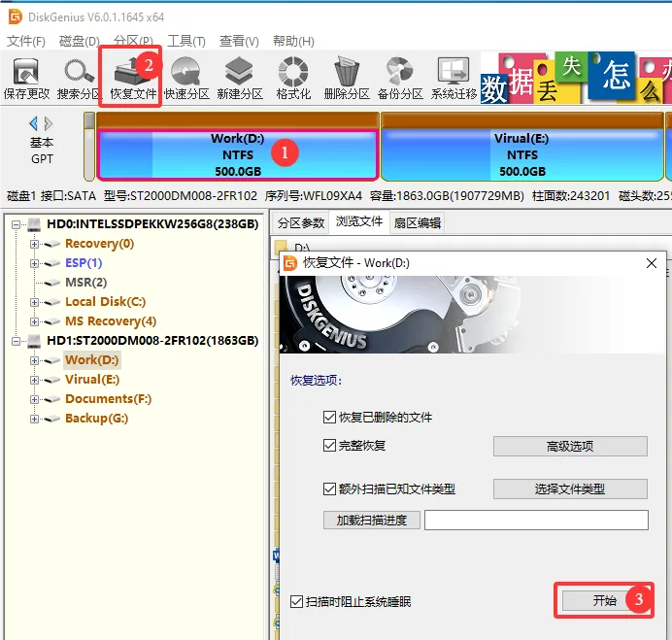
Task: Click the scan progress file path field
Action: click(536, 520)
